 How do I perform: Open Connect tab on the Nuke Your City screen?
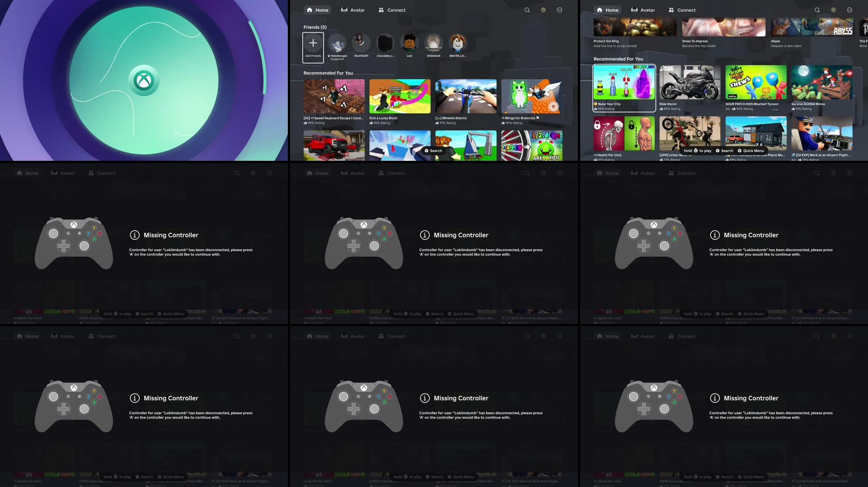[682, 10]
